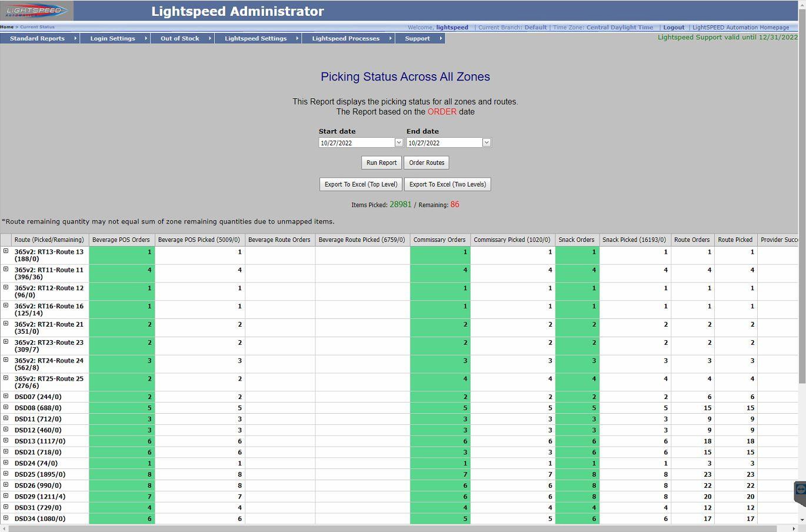Click the Beverage Route Picked (6759/0) header

coord(362,240)
